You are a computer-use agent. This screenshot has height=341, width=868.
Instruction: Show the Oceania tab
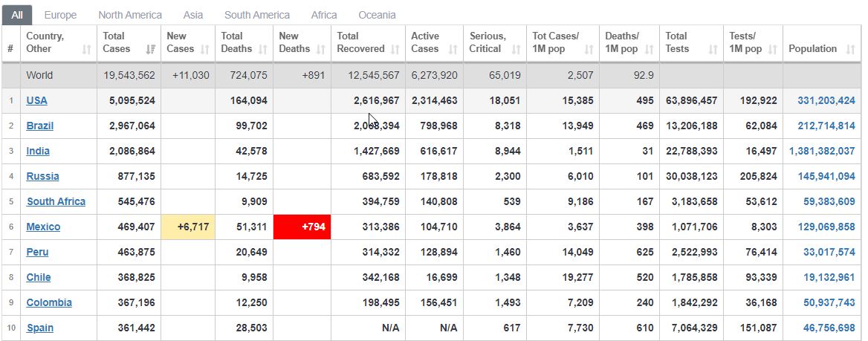click(x=377, y=15)
